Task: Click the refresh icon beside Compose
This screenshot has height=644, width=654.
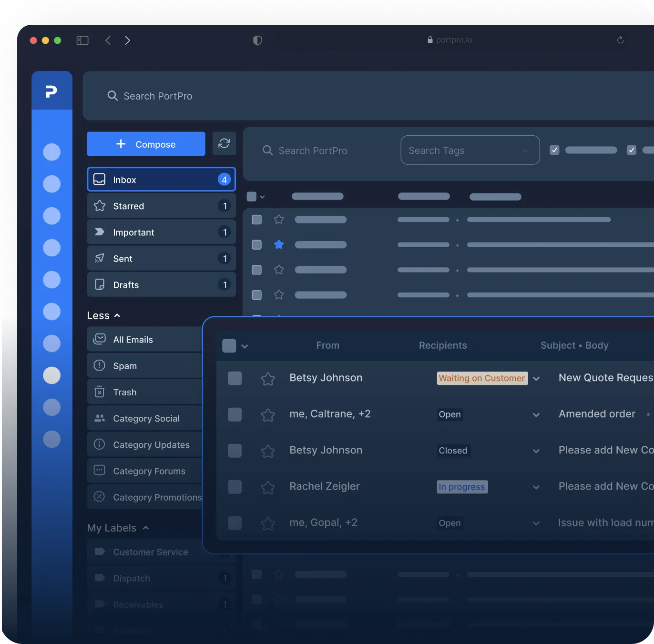Action: [x=224, y=143]
